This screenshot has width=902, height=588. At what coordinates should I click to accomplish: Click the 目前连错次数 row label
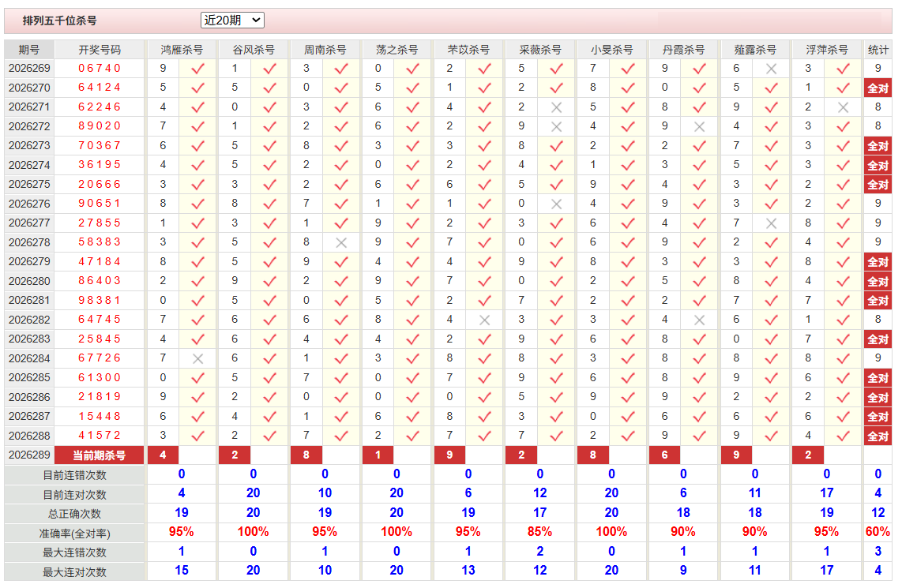pyautogui.click(x=75, y=475)
